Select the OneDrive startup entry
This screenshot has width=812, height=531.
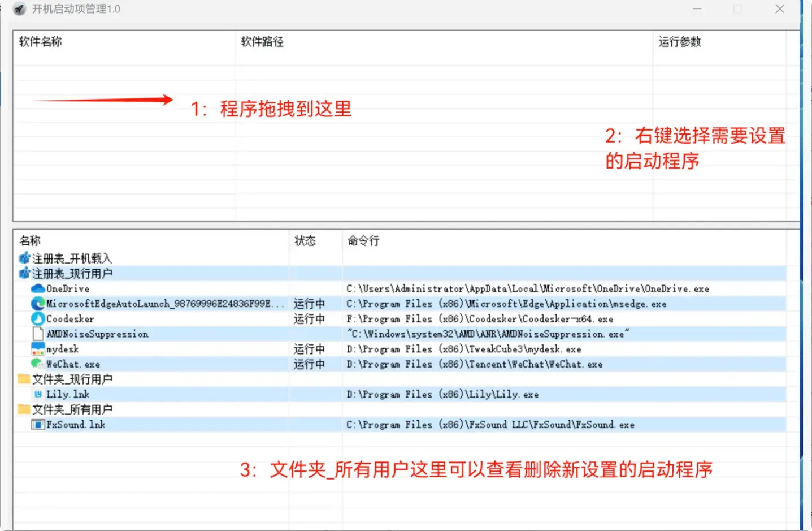[x=67, y=288]
